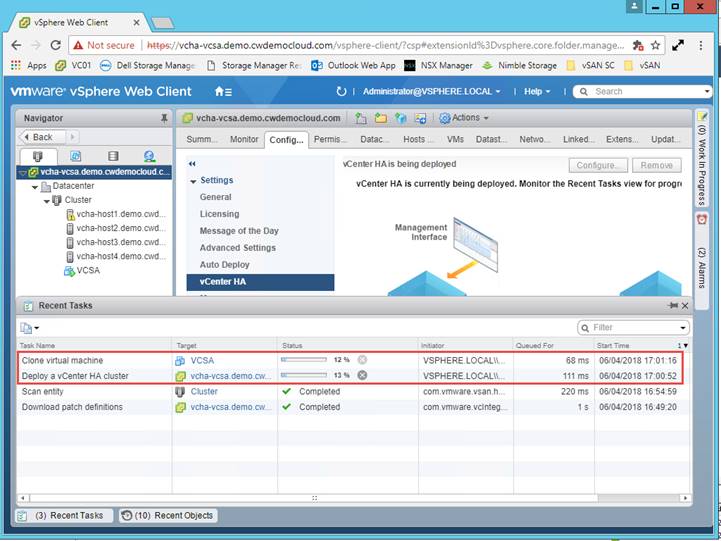Switch to the Permissions tab

tap(330, 139)
